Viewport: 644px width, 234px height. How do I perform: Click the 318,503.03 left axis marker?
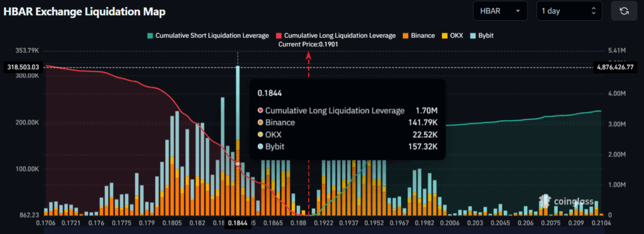pos(23,67)
